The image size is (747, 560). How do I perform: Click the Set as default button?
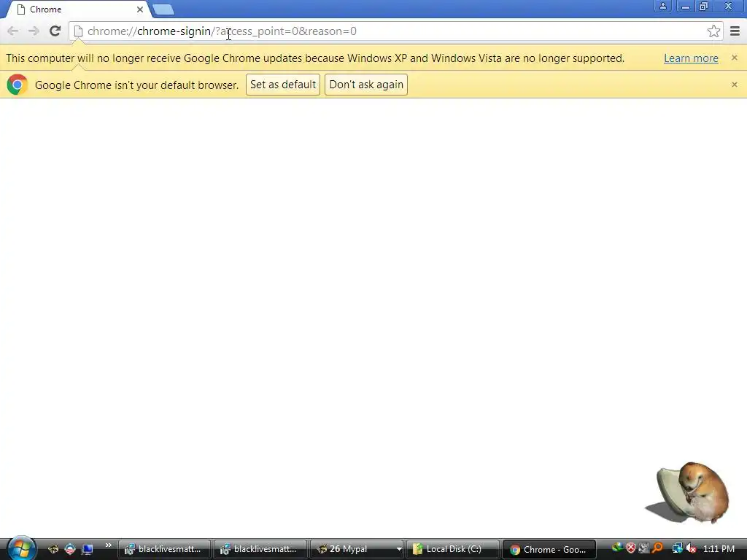click(283, 85)
